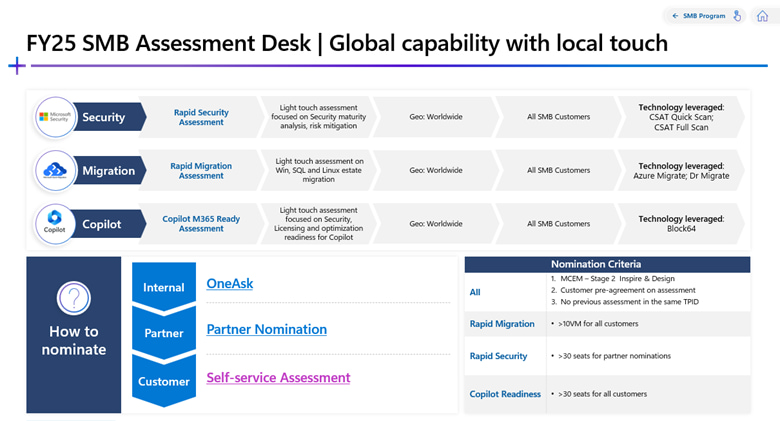Click All SMB Customers in Security row

click(559, 117)
